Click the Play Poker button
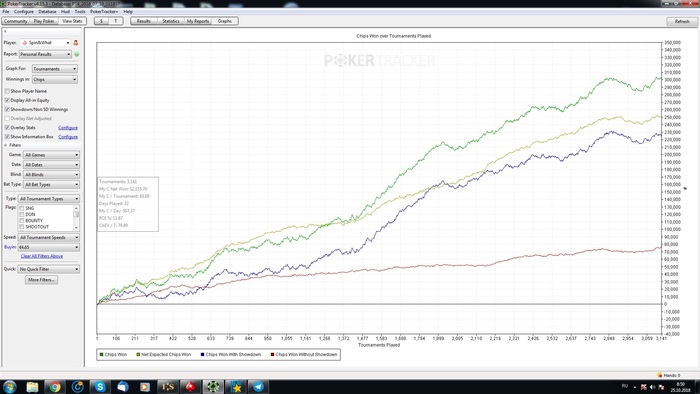This screenshot has width=700, height=394. pos(44,21)
